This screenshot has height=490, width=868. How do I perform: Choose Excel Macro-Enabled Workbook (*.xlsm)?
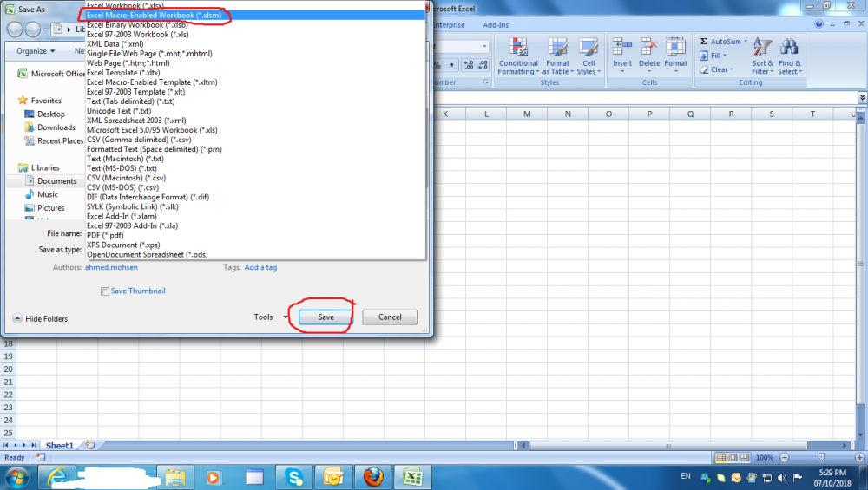point(256,15)
